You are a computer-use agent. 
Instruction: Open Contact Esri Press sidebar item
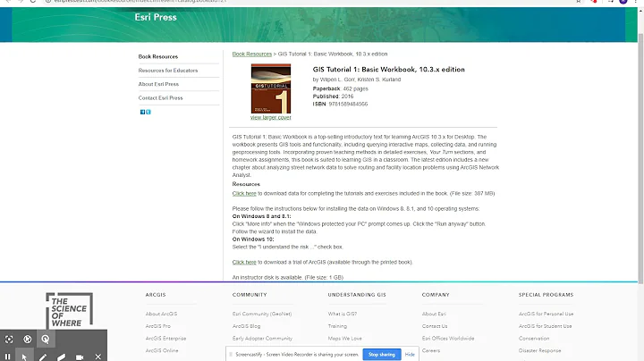161,98
